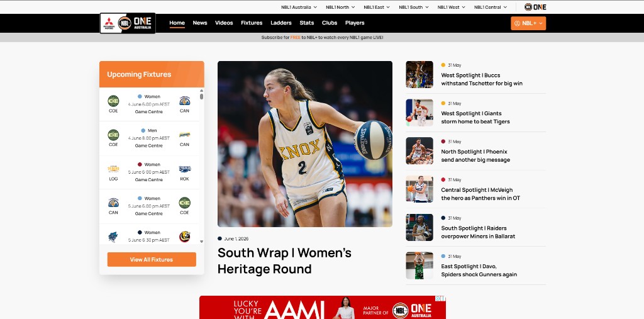Click CAN logo in Women 5 June 6:00 fixture
Viewport: 644px width, 319px height.
click(x=113, y=203)
